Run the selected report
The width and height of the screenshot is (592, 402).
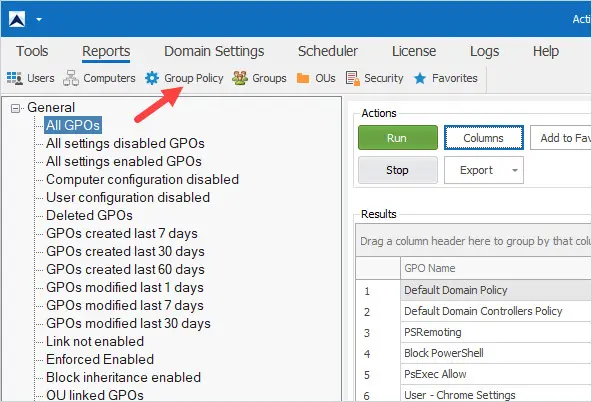coord(398,138)
